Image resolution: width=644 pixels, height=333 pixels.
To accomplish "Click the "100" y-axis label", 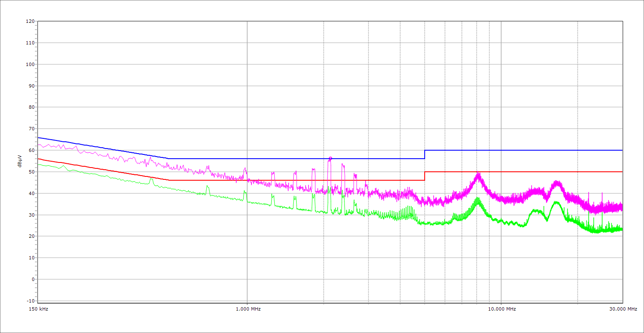I will (30, 64).
